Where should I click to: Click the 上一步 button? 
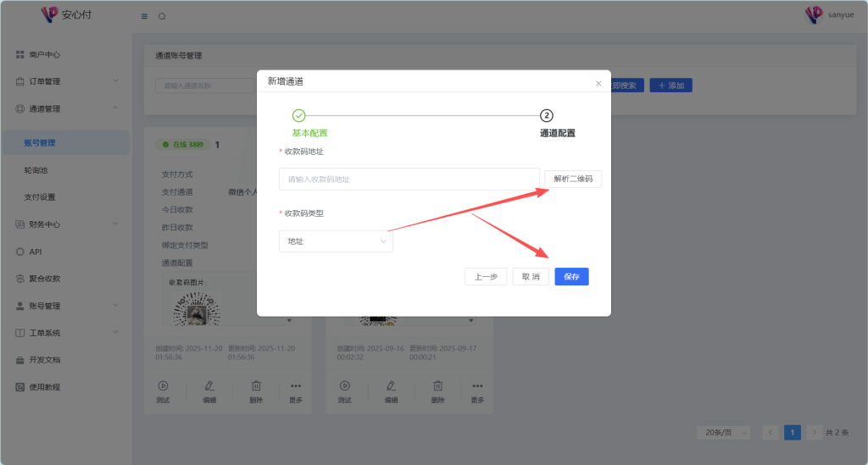click(486, 277)
